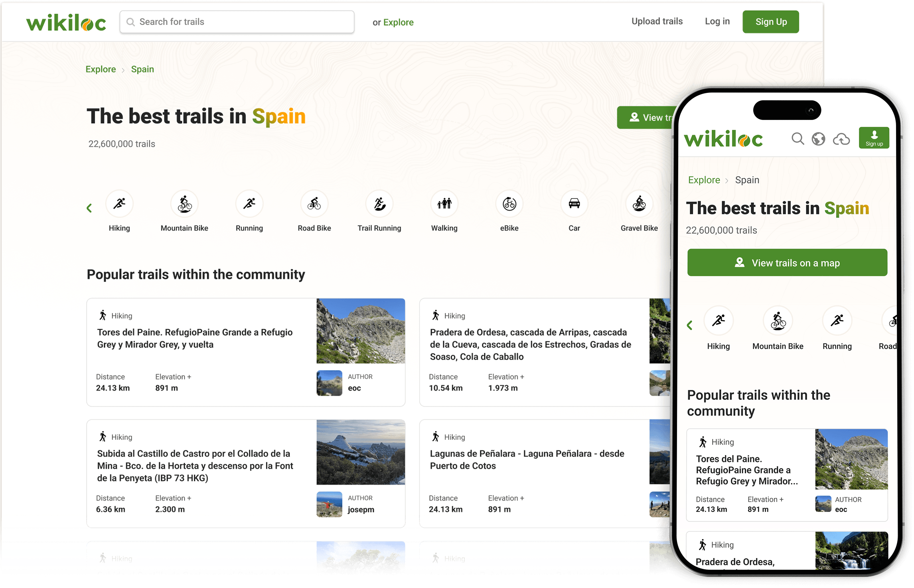Click the left carousel chevron on phone

690,325
